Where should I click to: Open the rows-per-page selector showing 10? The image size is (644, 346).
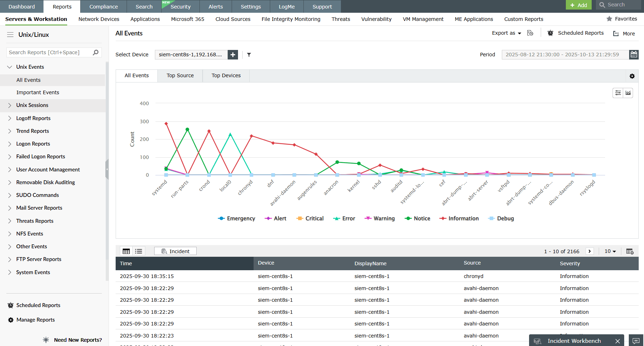click(610, 251)
